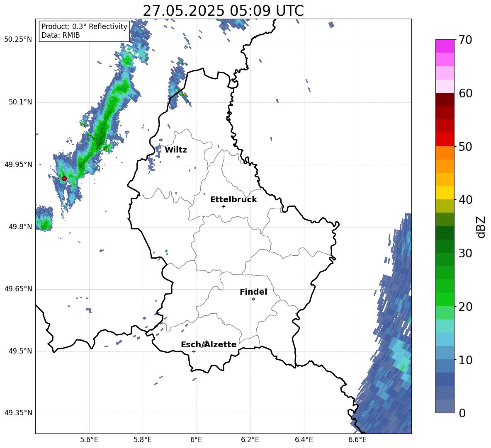Click the Wiltz station cross marker

(178, 157)
